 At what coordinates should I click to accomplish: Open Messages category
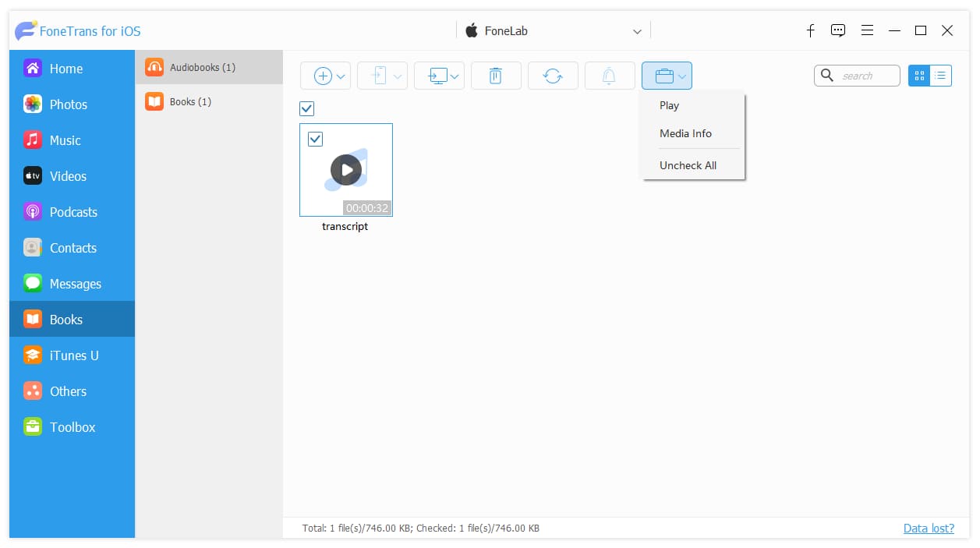click(x=72, y=284)
